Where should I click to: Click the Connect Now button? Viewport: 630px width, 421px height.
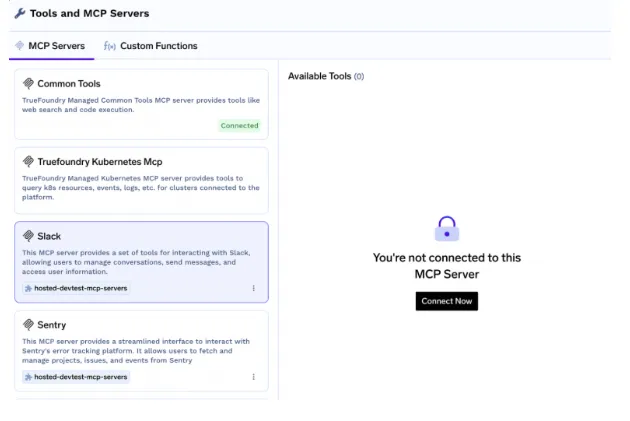(447, 301)
